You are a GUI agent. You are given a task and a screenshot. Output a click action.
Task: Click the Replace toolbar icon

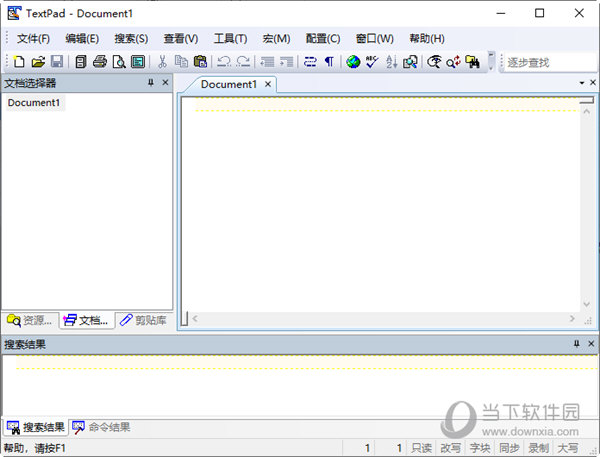[453, 62]
